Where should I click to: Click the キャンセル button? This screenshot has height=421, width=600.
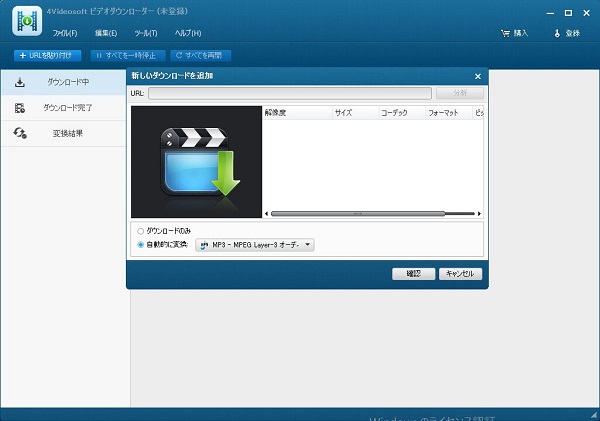click(x=460, y=274)
